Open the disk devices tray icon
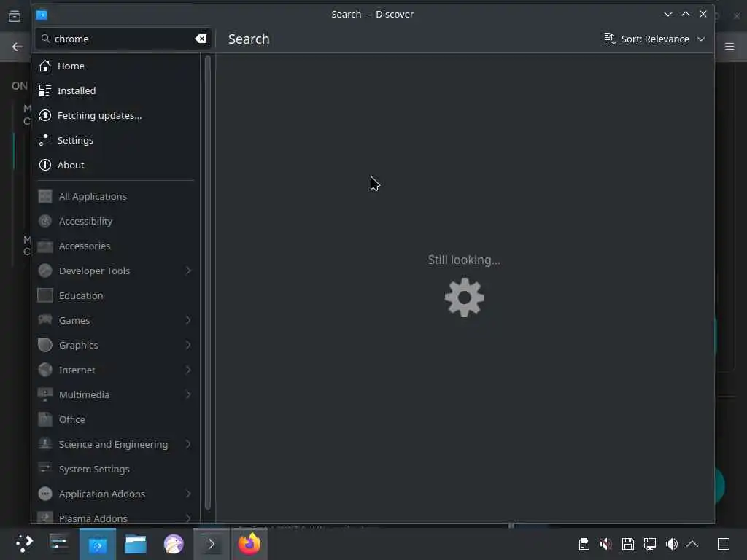Image resolution: width=747 pixels, height=560 pixels. point(627,544)
